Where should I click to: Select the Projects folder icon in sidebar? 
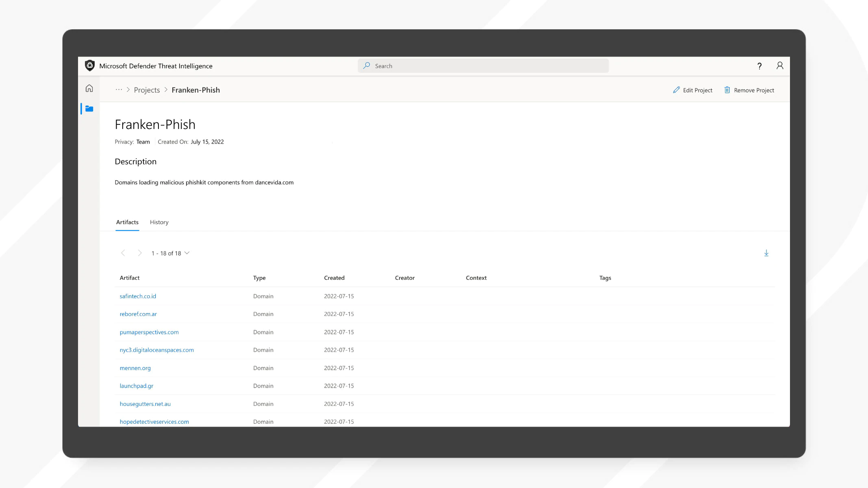89,109
